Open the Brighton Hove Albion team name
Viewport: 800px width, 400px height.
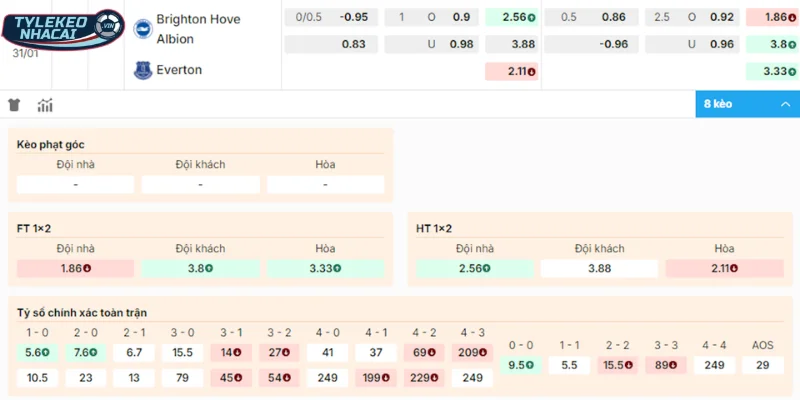(x=198, y=28)
